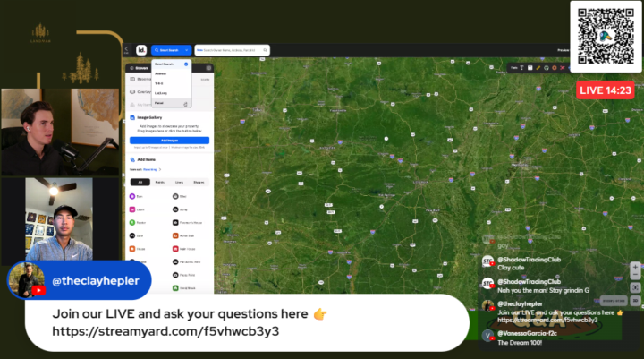Select the Feeder item icon
The image size is (644, 359).
click(x=132, y=223)
